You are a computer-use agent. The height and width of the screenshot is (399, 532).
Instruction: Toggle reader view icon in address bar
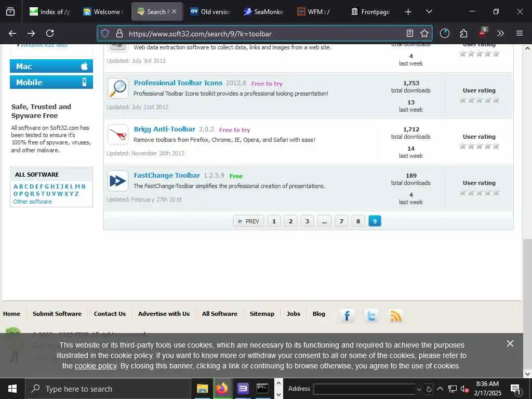[410, 33]
